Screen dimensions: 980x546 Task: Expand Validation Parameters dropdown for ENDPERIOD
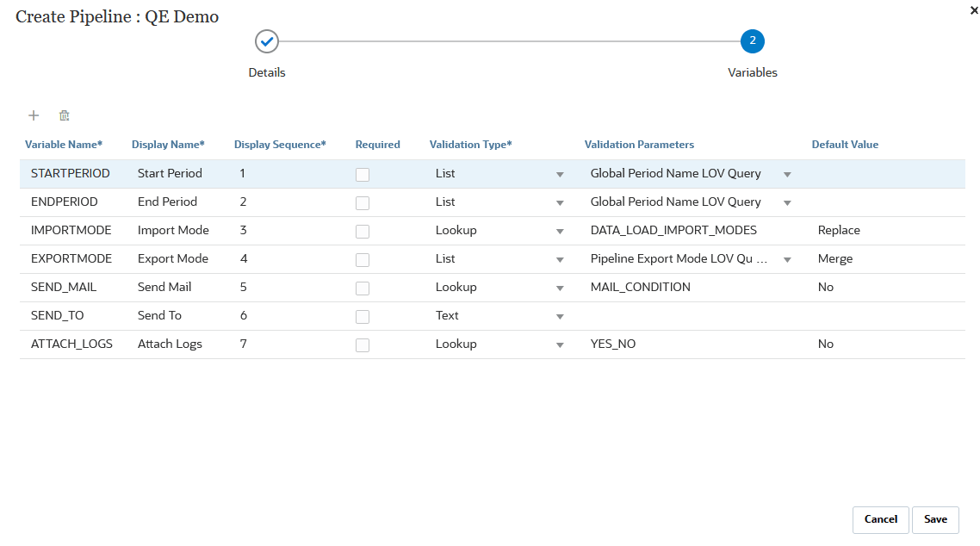click(x=787, y=202)
